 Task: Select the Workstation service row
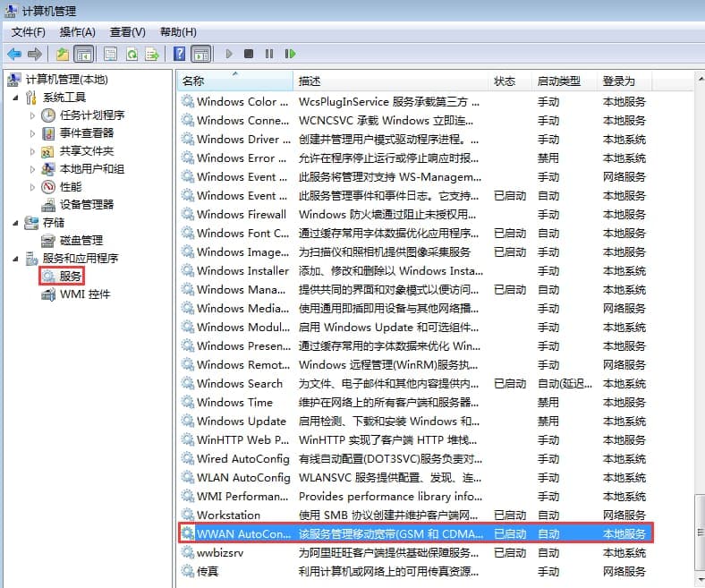point(415,516)
